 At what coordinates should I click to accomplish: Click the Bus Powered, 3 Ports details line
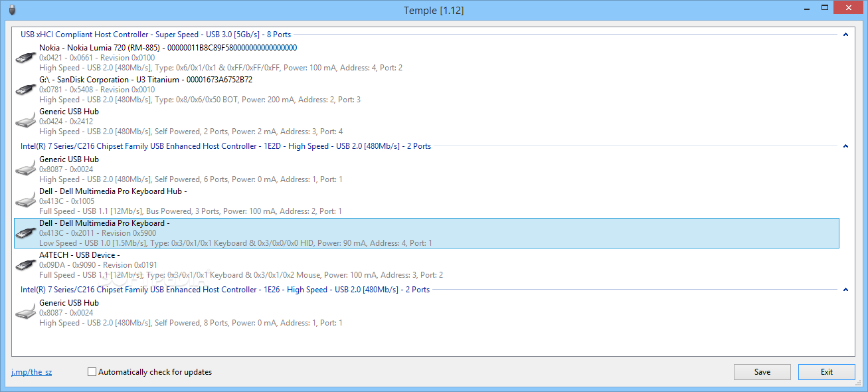[191, 211]
